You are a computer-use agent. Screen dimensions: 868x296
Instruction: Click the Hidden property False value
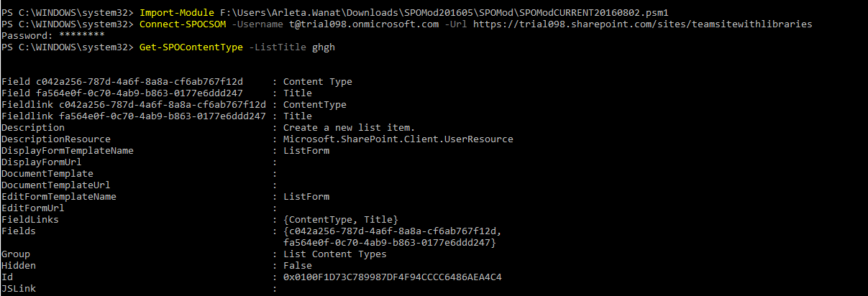coord(298,266)
